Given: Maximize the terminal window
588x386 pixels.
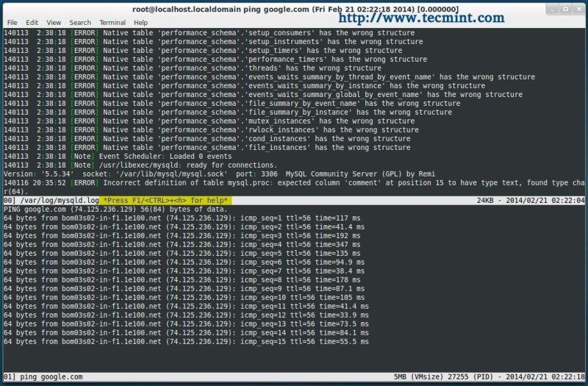Looking at the screenshot, I should pyautogui.click(x=565, y=10).
